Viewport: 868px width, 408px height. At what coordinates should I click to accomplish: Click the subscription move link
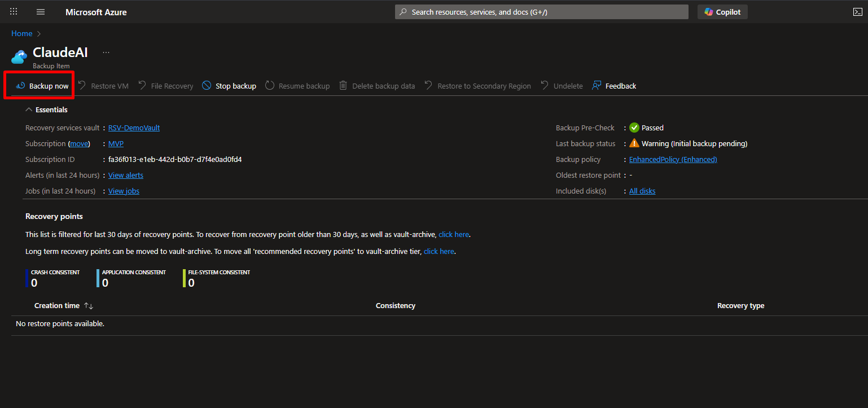pos(79,144)
